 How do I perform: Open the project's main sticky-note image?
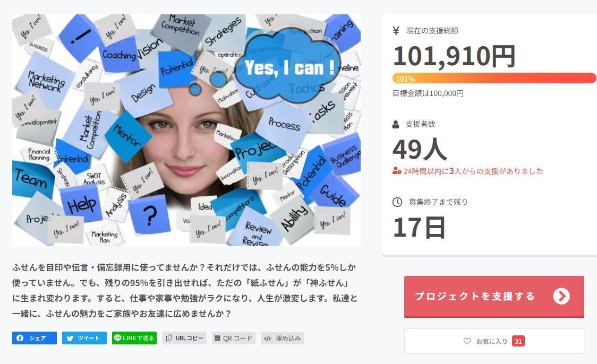point(186,130)
